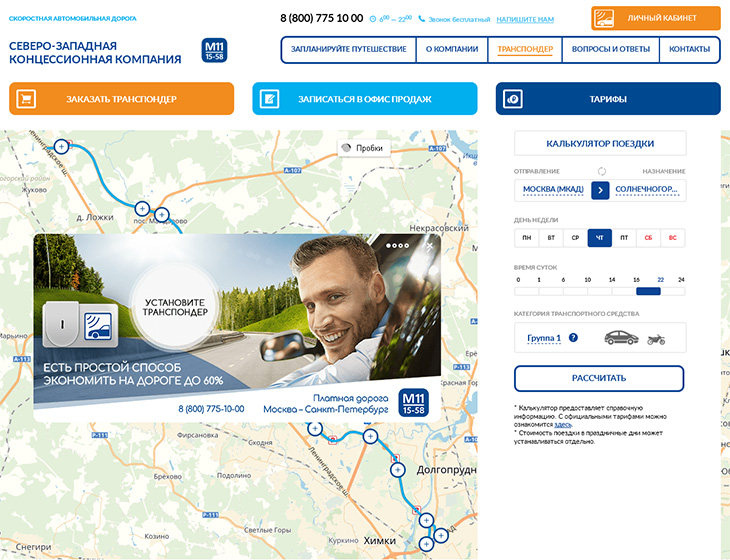Select the 10-14 time-of-day segment
730x560 pixels.
(600, 291)
